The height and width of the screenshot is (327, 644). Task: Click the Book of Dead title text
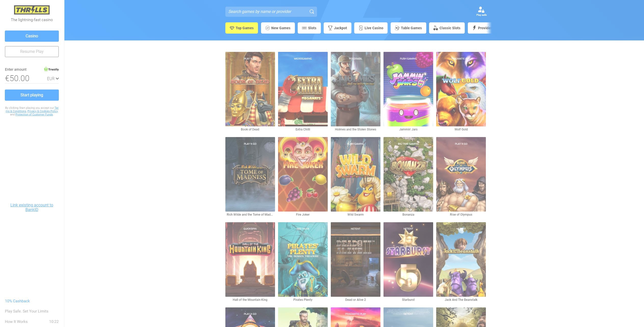[x=250, y=129]
